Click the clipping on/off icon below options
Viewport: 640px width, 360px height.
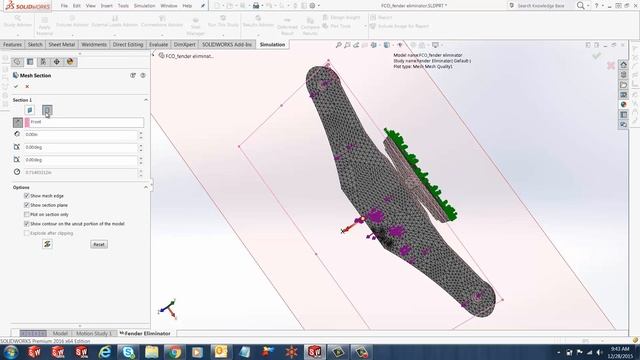(47, 244)
